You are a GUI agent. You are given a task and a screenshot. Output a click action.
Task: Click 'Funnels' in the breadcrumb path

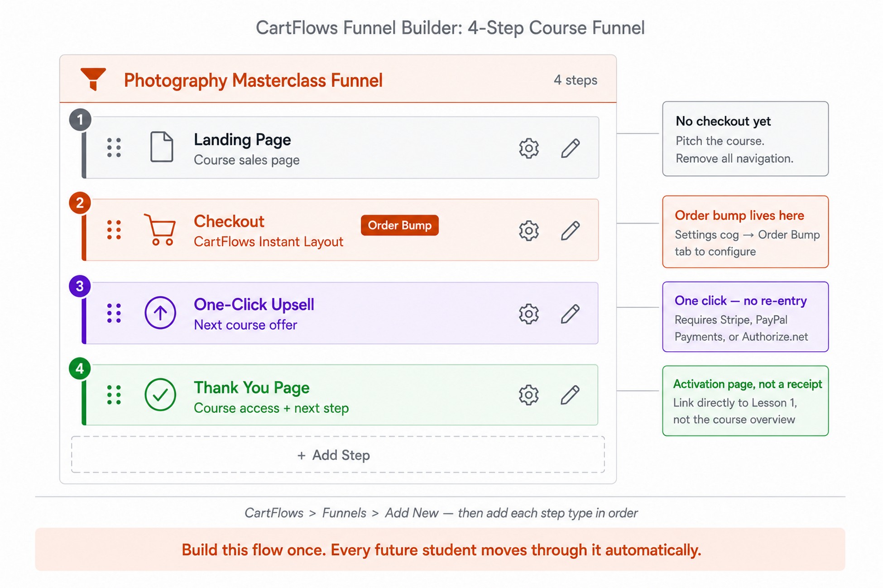tap(344, 513)
